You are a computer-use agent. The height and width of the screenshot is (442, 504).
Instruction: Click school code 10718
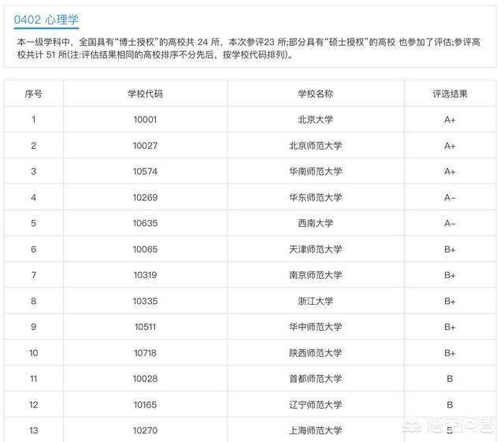(145, 353)
